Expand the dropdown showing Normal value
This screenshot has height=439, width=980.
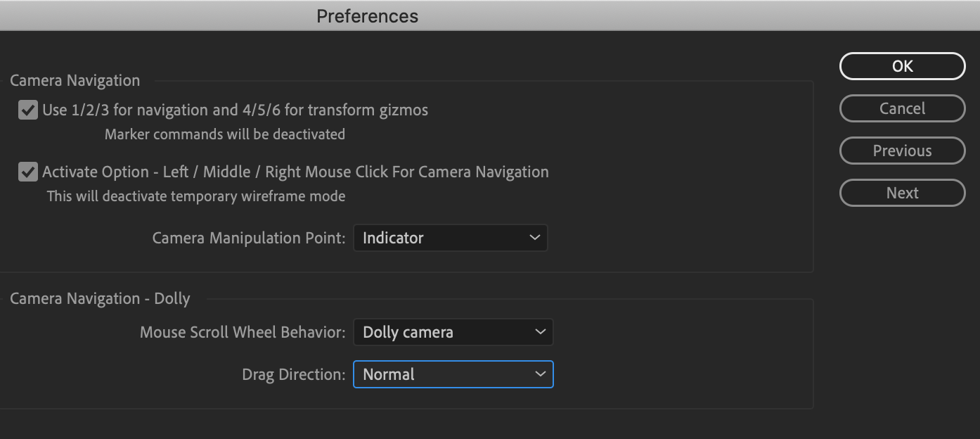(453, 374)
